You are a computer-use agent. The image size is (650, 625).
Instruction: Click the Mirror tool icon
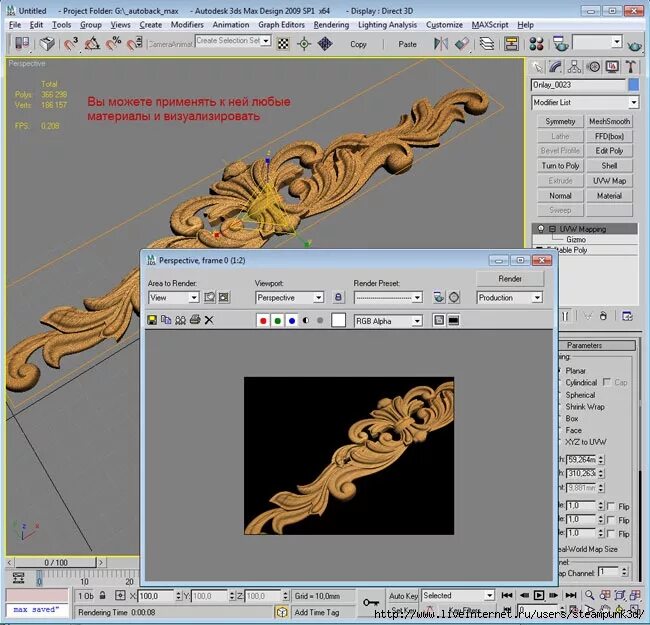pyautogui.click(x=441, y=44)
